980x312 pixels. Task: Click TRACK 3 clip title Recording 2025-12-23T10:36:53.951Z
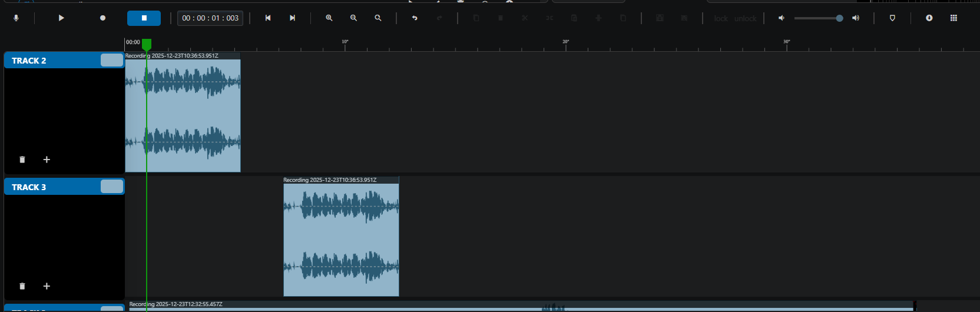(330, 180)
